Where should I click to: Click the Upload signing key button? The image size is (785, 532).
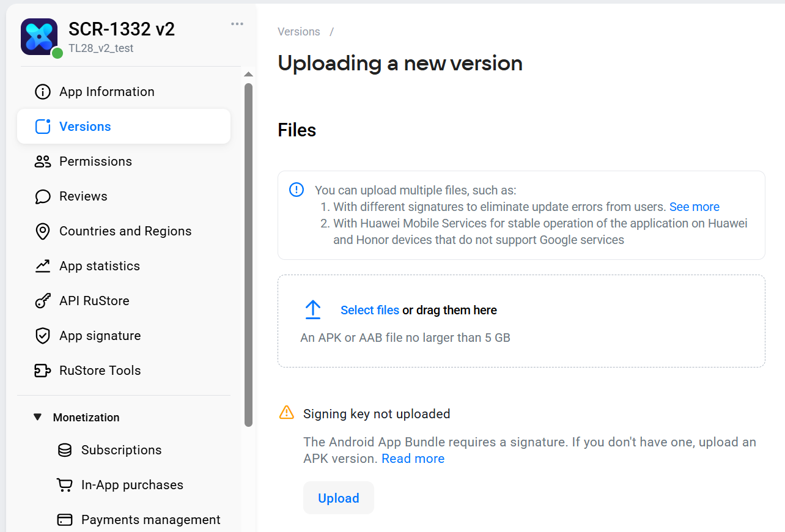339,498
